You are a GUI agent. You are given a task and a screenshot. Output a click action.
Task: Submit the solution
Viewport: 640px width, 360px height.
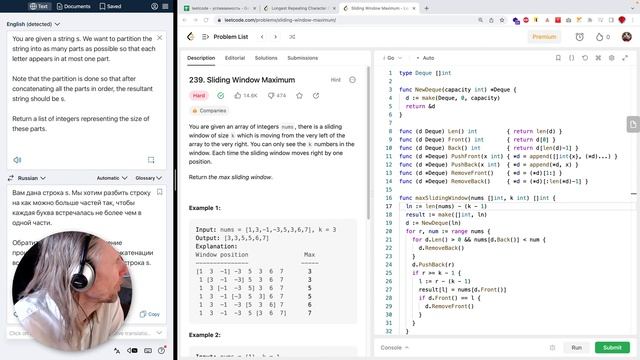(612, 347)
